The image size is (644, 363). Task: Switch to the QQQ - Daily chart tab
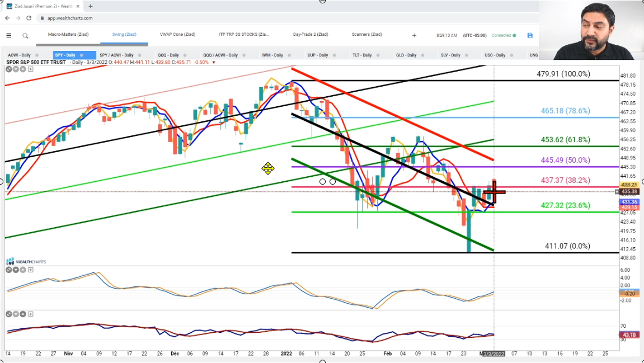[x=168, y=55]
